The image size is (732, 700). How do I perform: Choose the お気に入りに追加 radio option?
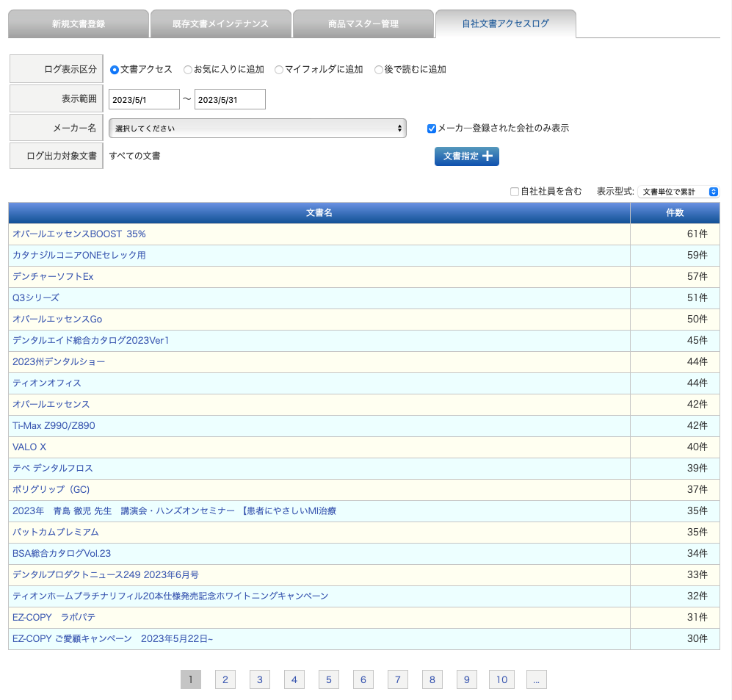pos(188,70)
